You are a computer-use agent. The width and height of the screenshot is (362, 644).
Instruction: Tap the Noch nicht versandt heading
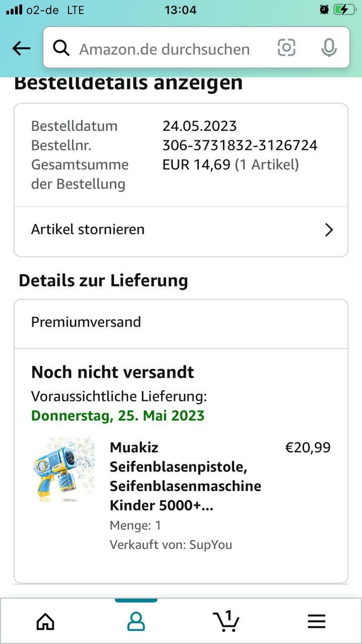pyautogui.click(x=113, y=372)
